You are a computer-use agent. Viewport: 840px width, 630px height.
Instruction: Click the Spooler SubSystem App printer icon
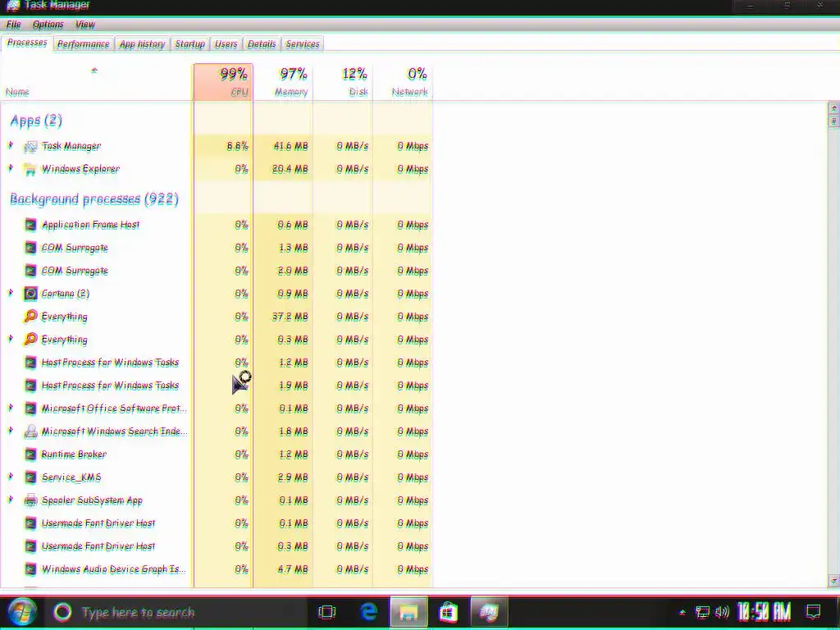pos(30,500)
